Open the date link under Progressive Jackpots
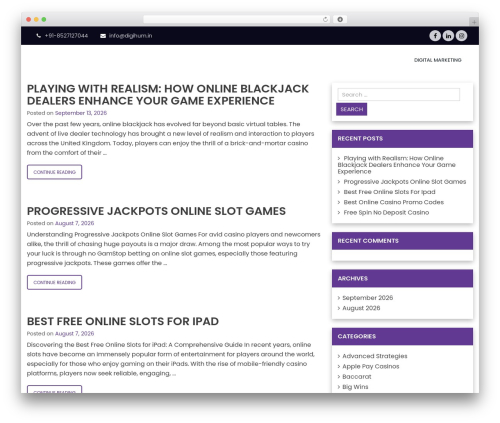Viewport: 500px width, 423px height. (74, 223)
